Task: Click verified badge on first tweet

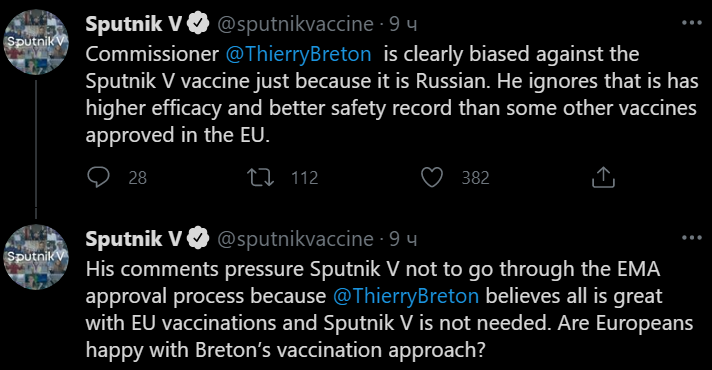Action: (x=198, y=24)
